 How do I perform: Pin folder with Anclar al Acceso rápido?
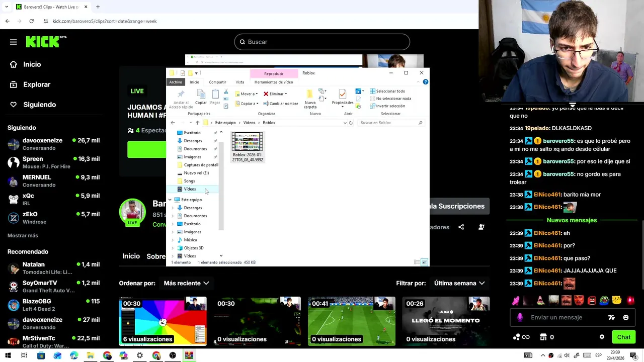[x=181, y=98]
